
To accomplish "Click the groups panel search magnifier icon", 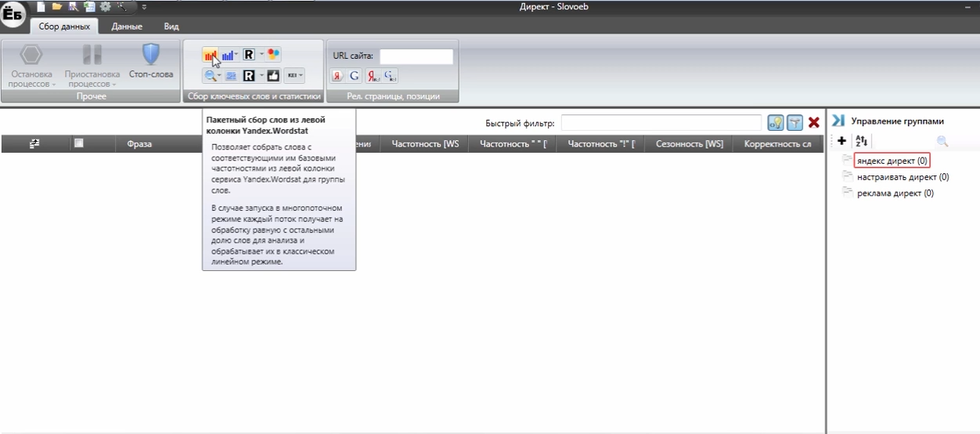I will coord(942,141).
